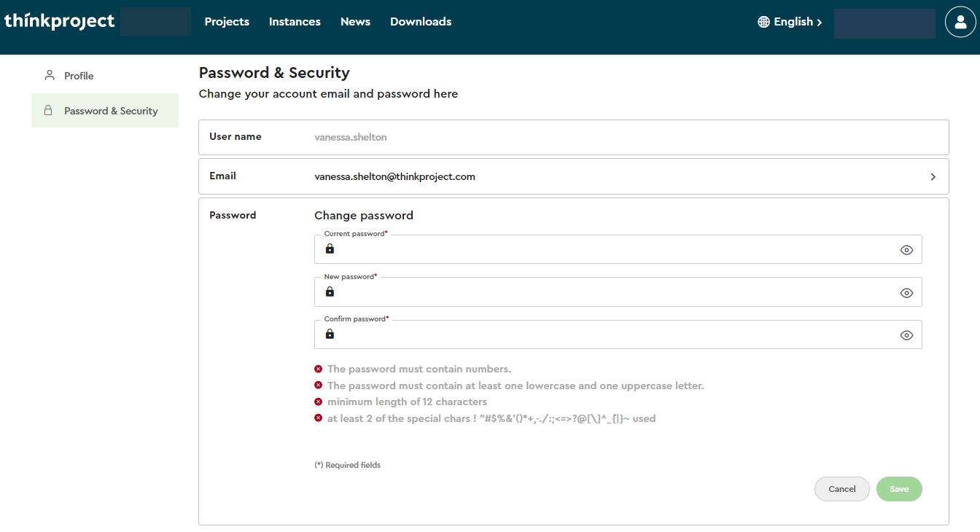980x532 pixels.
Task: Go to the Instances page
Action: 295,22
